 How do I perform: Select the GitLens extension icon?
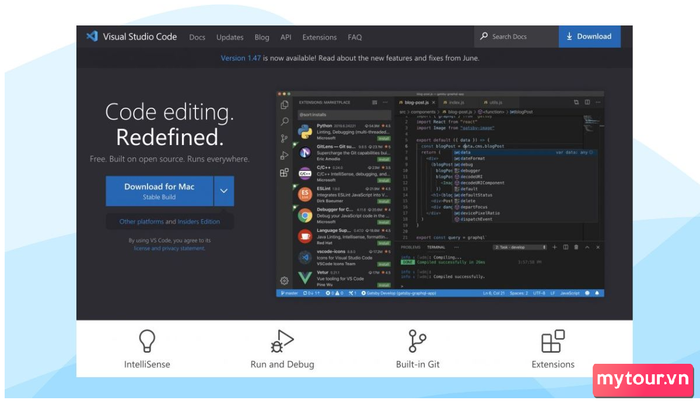305,153
